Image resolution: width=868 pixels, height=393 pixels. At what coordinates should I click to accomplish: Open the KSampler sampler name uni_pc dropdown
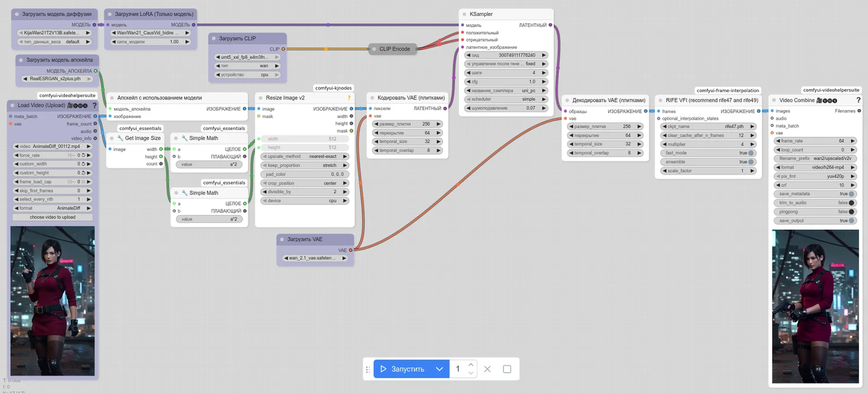506,90
